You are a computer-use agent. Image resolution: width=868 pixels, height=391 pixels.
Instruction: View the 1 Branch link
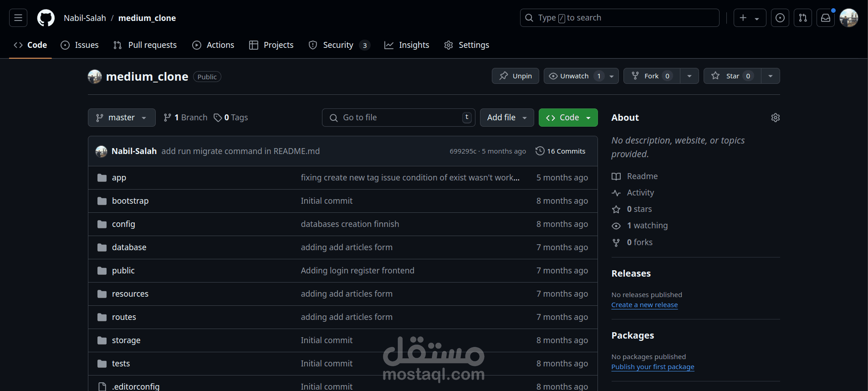coord(185,118)
